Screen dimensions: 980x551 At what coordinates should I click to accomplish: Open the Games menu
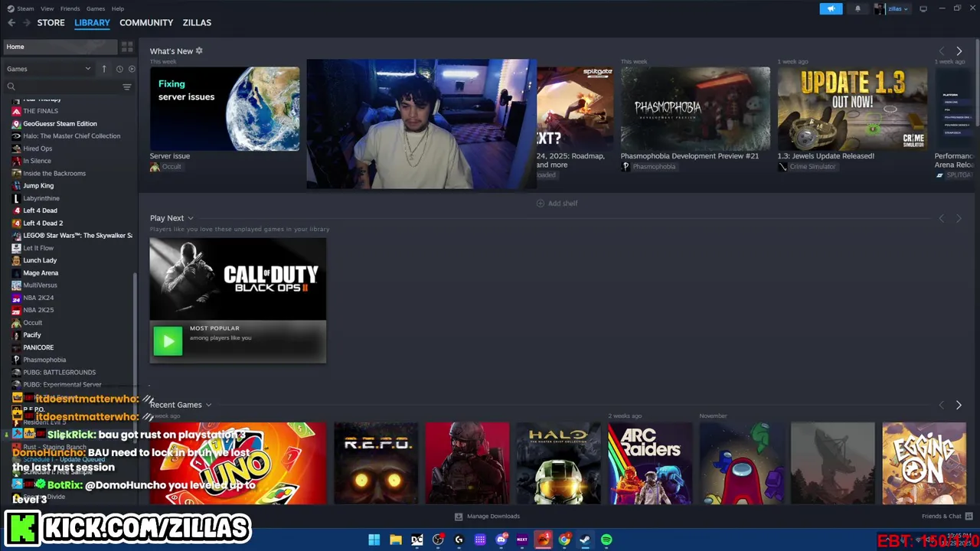[96, 8]
